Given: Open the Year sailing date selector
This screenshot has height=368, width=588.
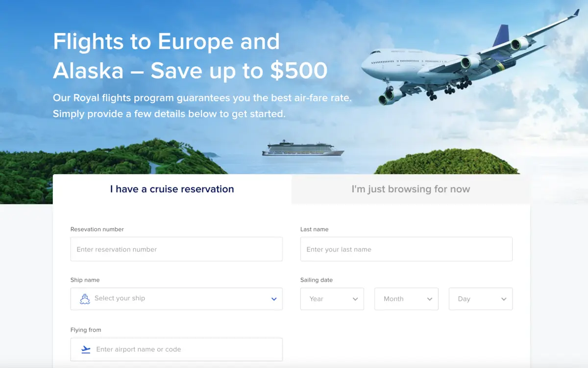Looking at the screenshot, I should coord(332,299).
